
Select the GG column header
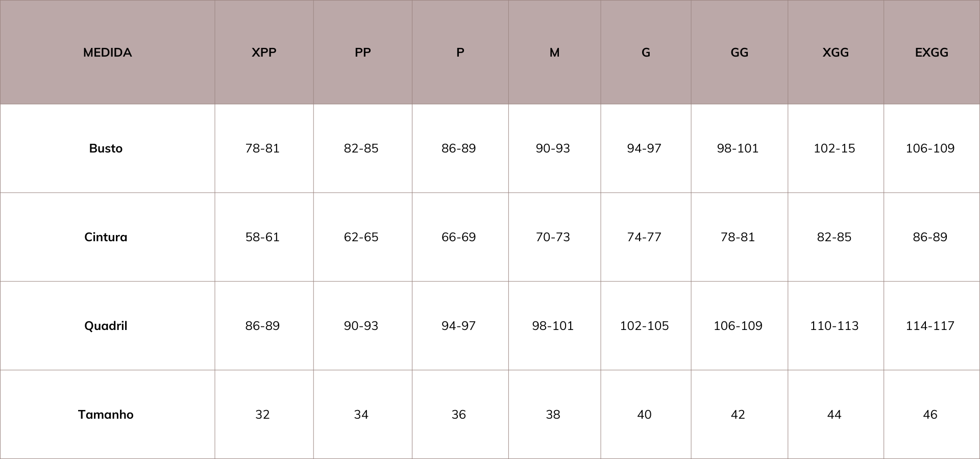740,53
